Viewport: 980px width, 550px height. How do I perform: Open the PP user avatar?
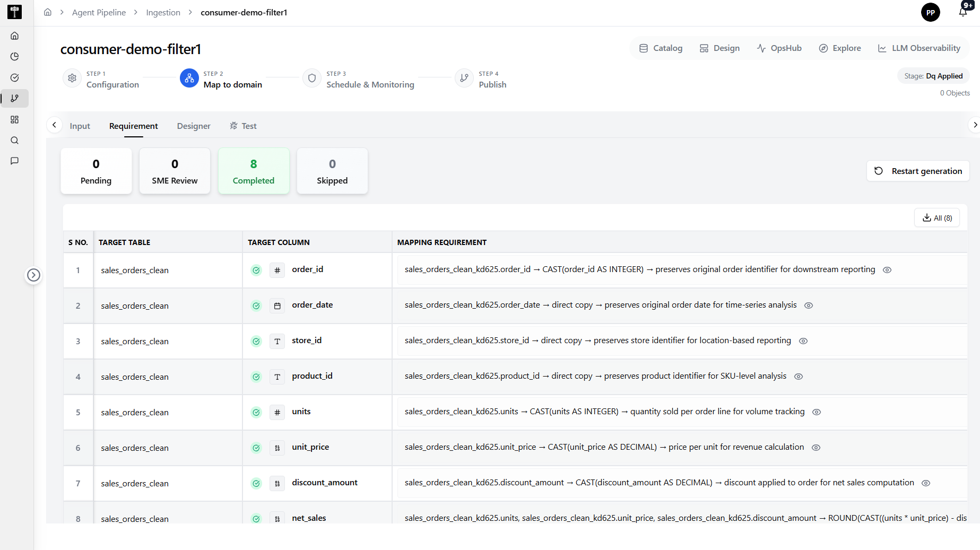(931, 12)
